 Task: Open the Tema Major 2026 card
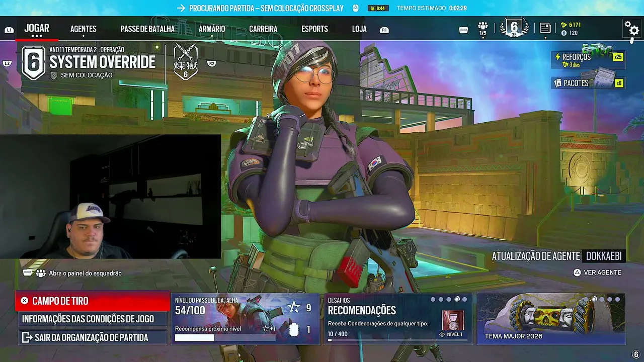pyautogui.click(x=551, y=319)
